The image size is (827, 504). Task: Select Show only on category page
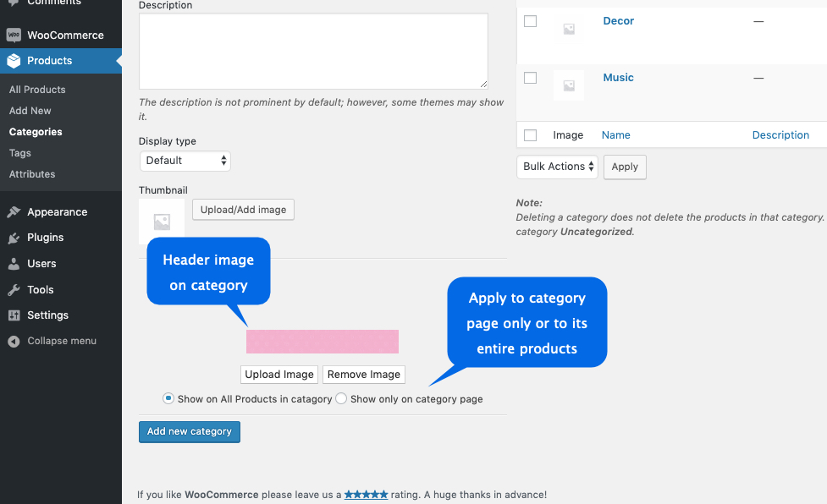click(x=340, y=398)
